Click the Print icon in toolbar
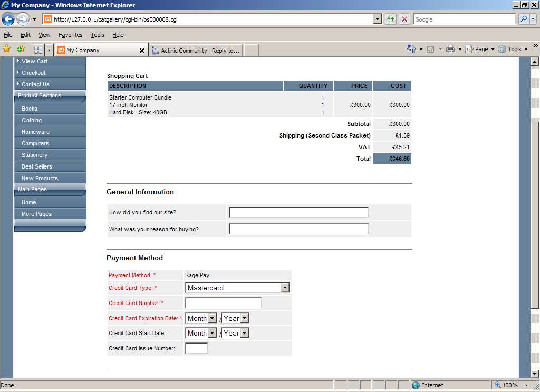This screenshot has width=540, height=392. click(x=450, y=50)
